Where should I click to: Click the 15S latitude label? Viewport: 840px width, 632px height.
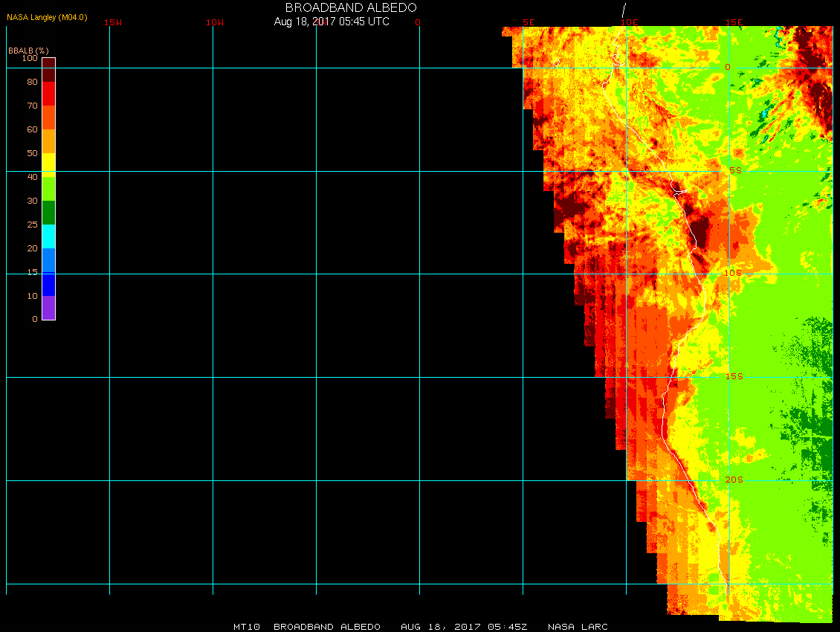pos(733,376)
